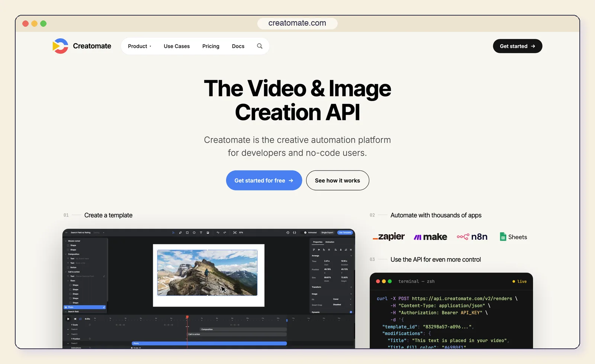The width and height of the screenshot is (595, 364).
Task: Collapse the Arrange section
Action: (351, 256)
